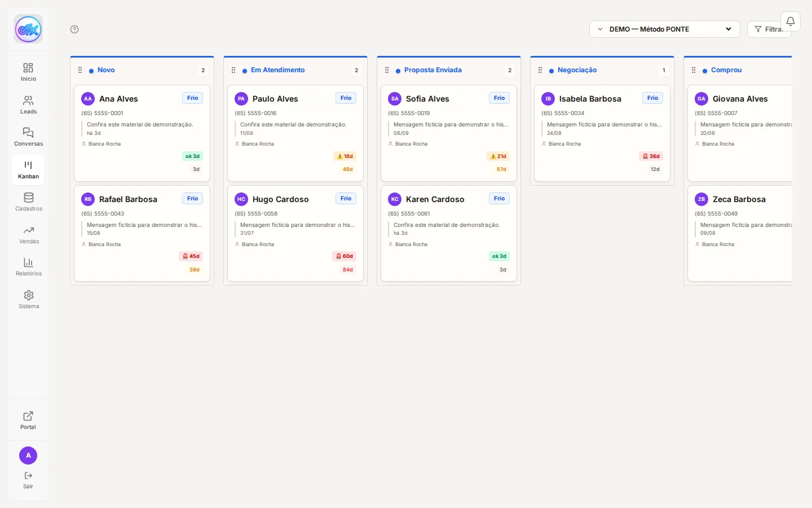Click the Em Atendimento column title
Image resolution: width=812 pixels, height=508 pixels.
[x=277, y=70]
